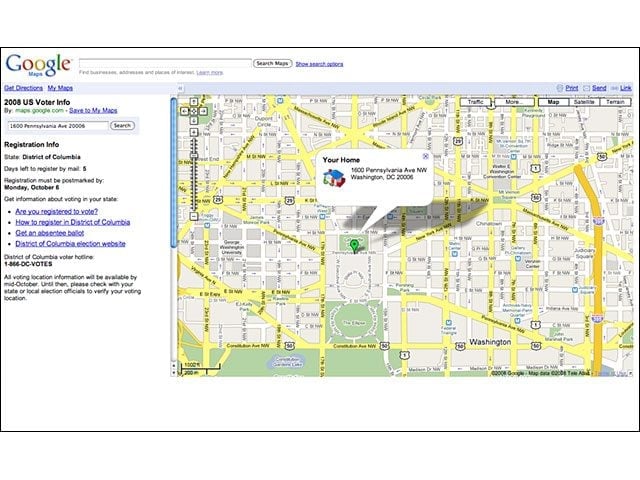Click the 2008 US Voter Info heading
The width and height of the screenshot is (640, 480).
click(37, 102)
